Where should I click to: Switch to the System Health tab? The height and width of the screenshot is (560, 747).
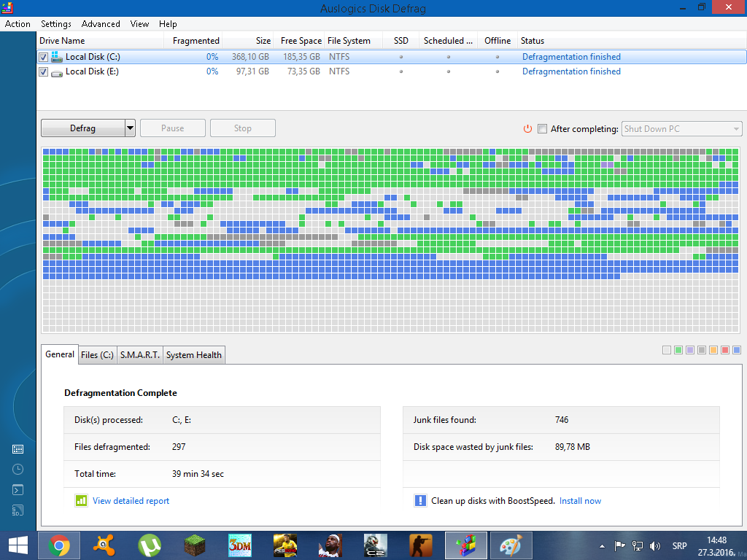pos(194,355)
